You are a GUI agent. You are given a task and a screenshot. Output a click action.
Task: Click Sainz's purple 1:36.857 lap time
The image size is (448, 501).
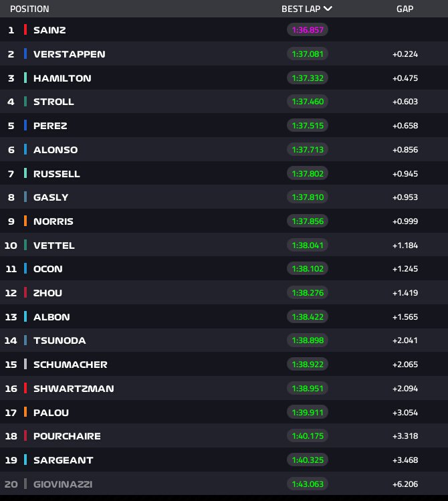coord(308,30)
